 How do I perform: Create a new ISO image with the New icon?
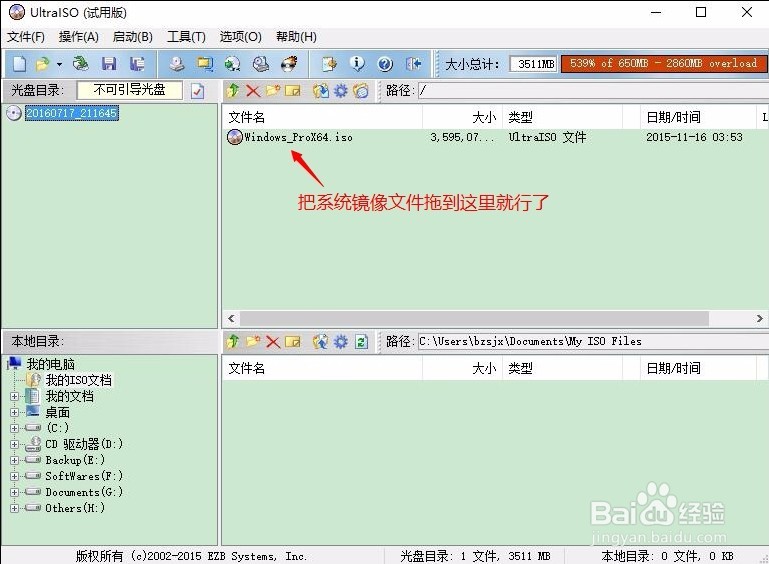[20, 64]
